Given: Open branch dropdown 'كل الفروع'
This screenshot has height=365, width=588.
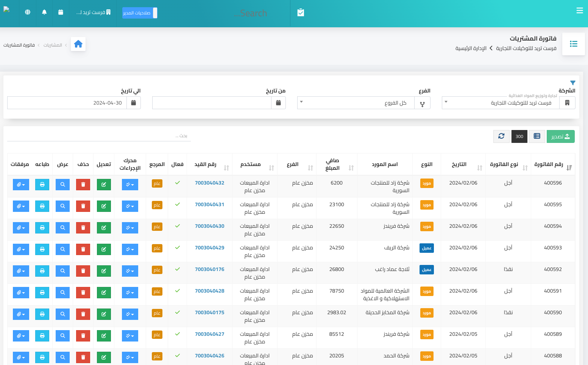Looking at the screenshot, I should 356,103.
